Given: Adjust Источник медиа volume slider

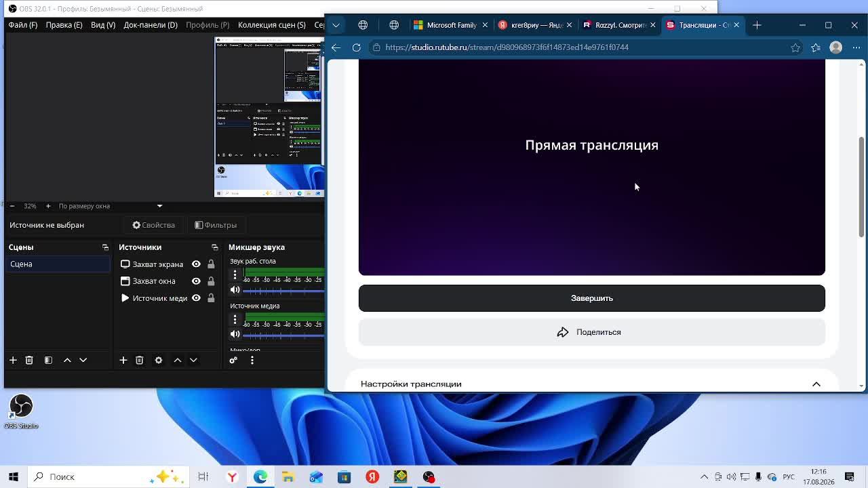Looking at the screenshot, I should tap(283, 335).
